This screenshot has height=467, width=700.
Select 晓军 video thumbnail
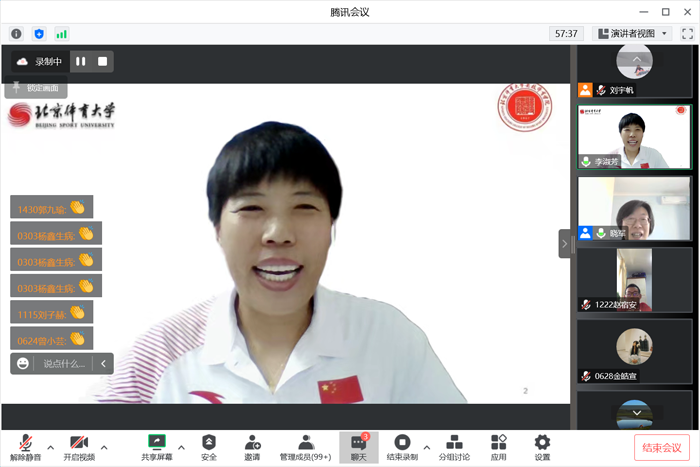tap(634, 208)
